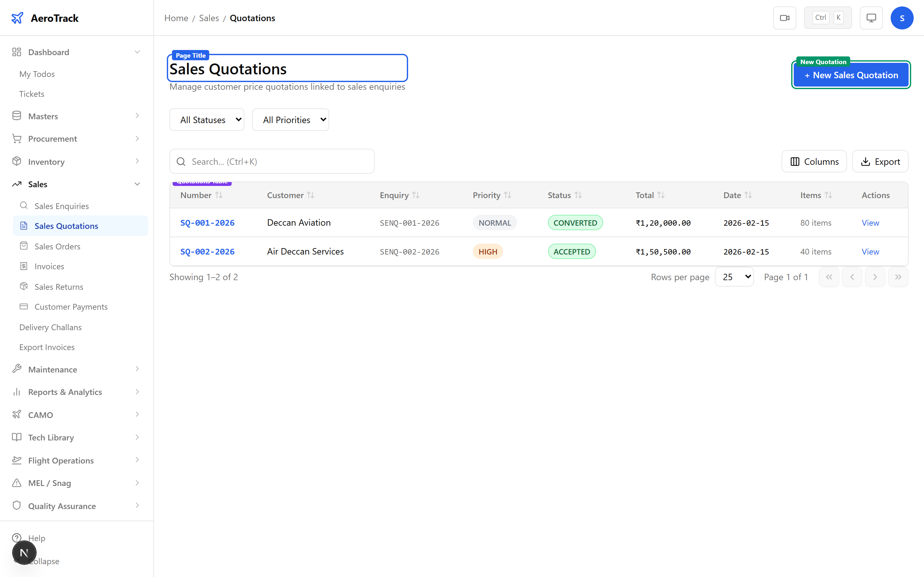Click the Ctrl K shortcut button
Screen dimensions: 924x577
[x=827, y=18]
